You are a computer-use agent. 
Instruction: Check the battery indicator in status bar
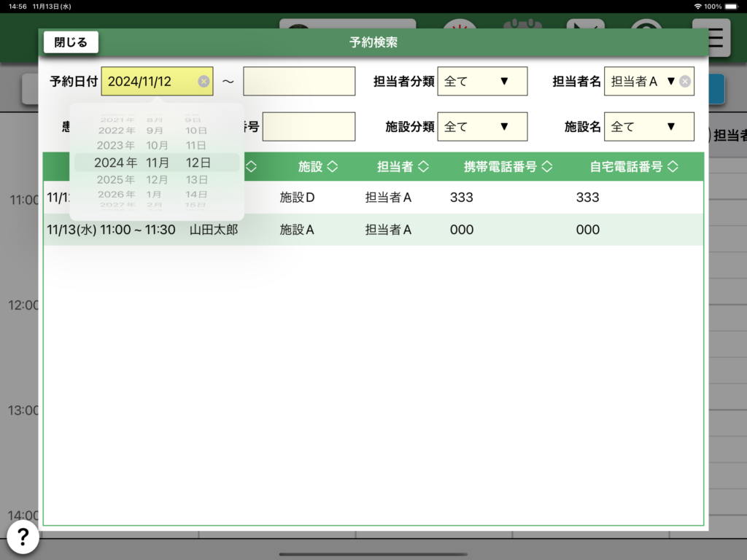pyautogui.click(x=732, y=6)
